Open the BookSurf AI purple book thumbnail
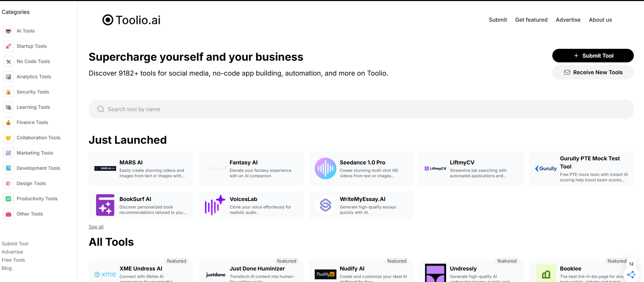The width and height of the screenshot is (644, 282). click(105, 205)
